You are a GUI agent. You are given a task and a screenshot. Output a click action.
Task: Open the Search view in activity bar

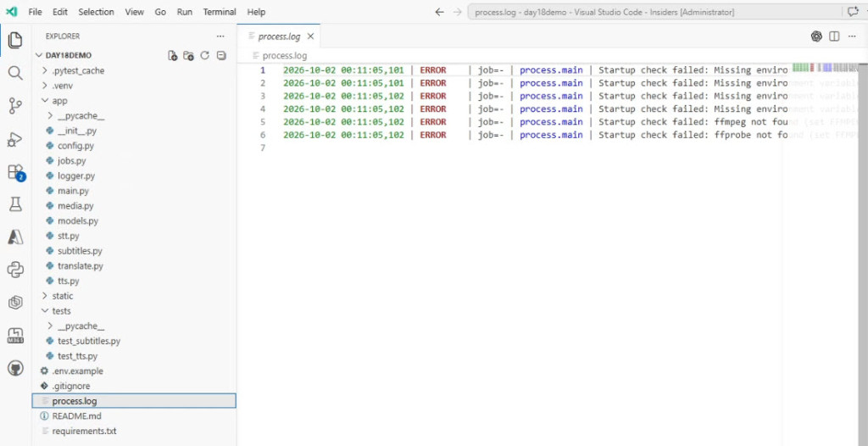(x=15, y=73)
